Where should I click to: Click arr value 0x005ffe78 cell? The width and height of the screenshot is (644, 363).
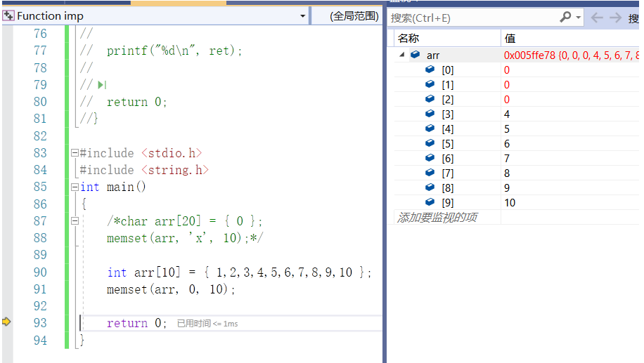coord(571,55)
